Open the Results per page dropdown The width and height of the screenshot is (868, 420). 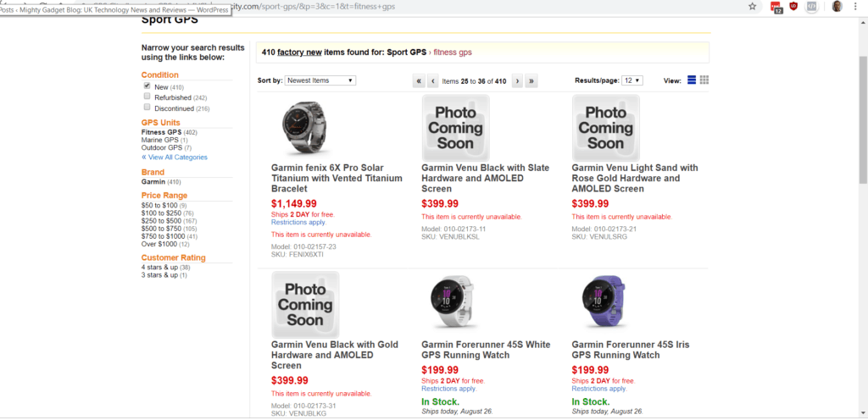point(632,80)
